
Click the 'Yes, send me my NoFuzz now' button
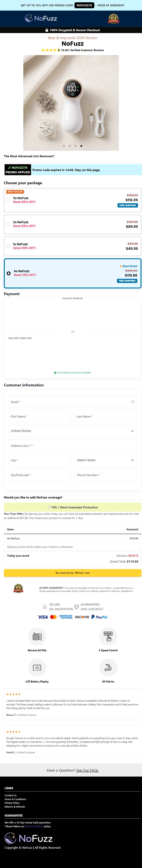point(72,572)
